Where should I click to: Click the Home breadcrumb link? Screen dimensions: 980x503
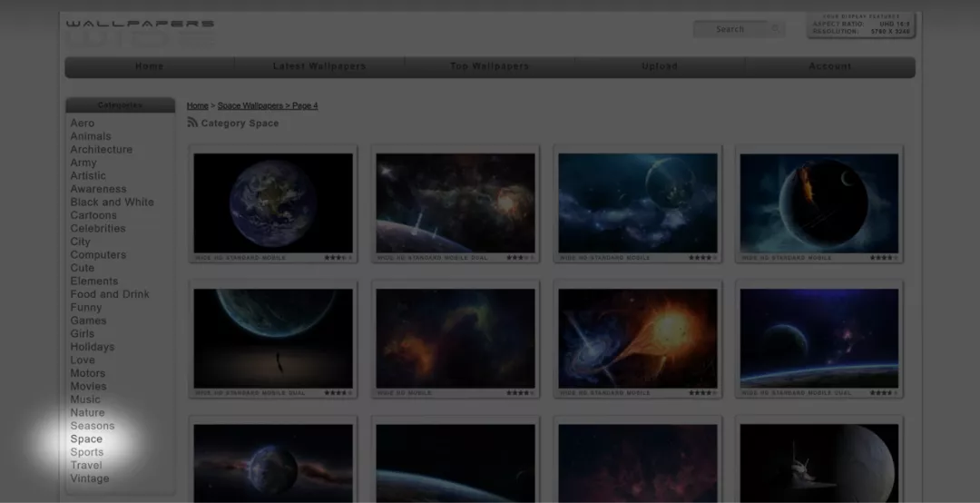198,105
